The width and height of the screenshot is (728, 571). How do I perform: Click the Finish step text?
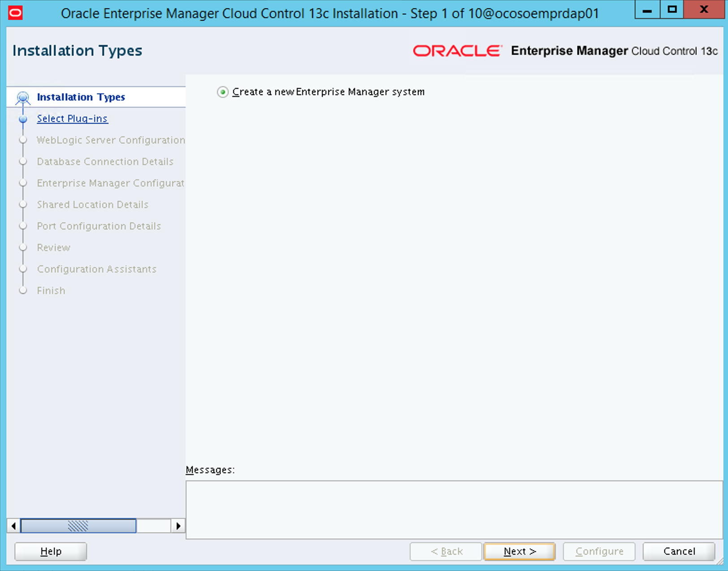pos(51,290)
